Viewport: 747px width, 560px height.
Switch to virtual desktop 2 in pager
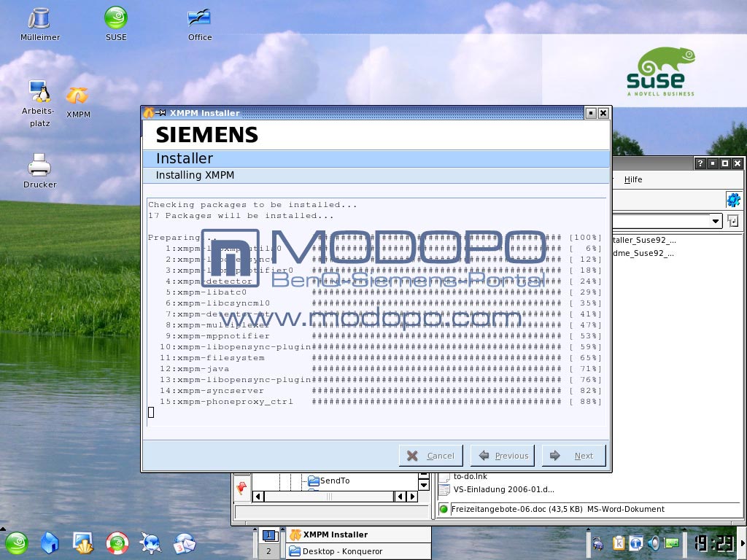click(x=268, y=551)
